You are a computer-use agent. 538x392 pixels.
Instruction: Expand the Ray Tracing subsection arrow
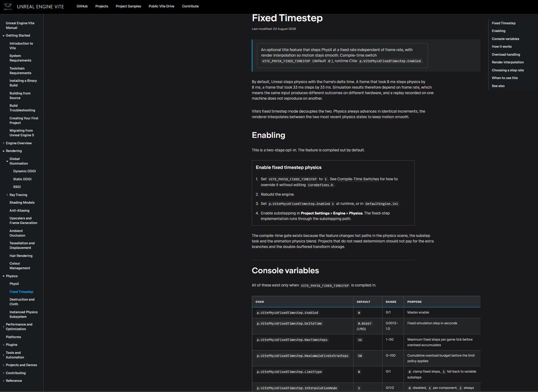tap(7, 195)
